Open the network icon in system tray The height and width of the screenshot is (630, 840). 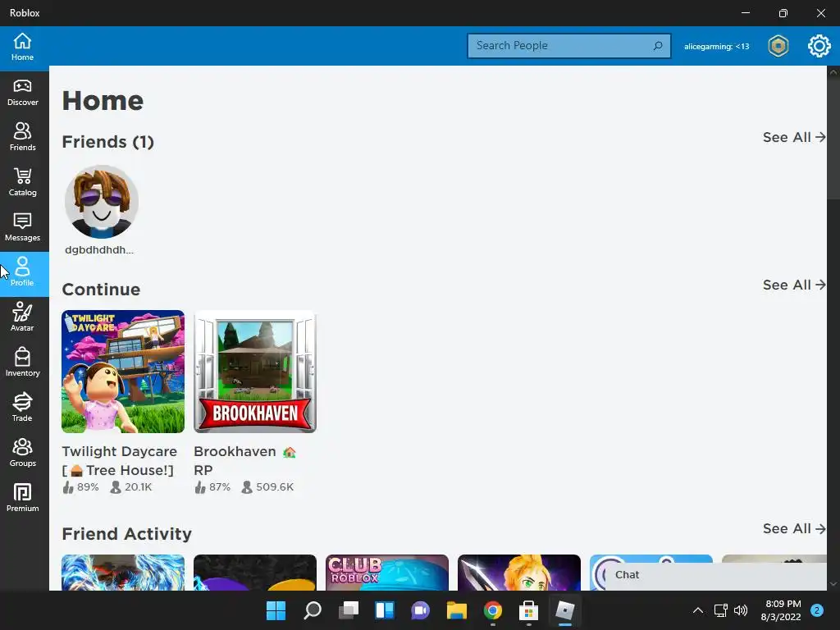(x=720, y=610)
